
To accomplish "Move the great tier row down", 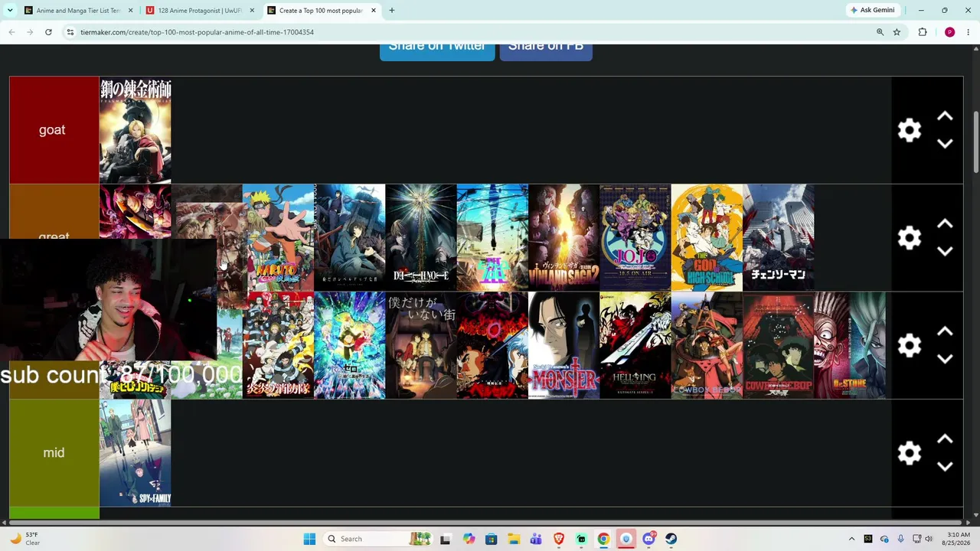I will tap(945, 252).
